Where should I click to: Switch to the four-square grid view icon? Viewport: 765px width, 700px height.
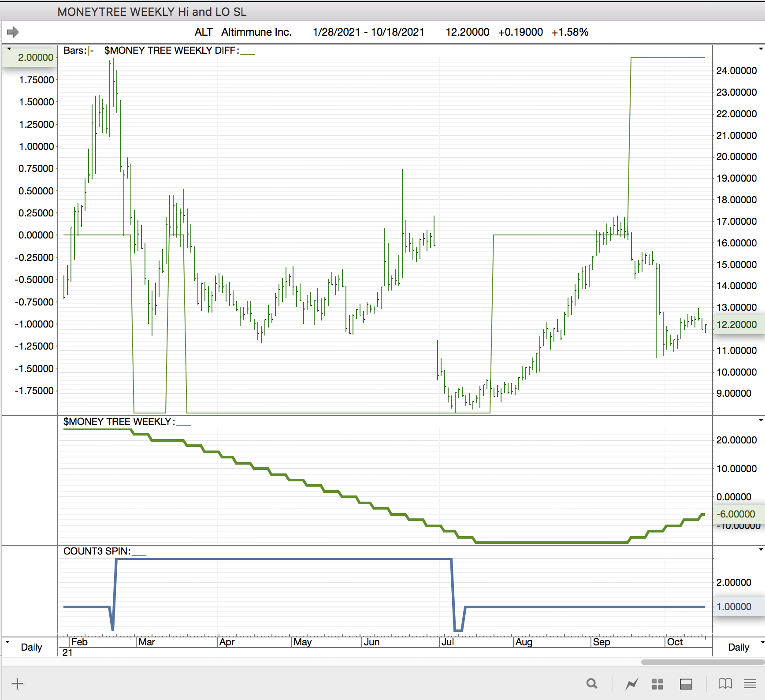(657, 684)
